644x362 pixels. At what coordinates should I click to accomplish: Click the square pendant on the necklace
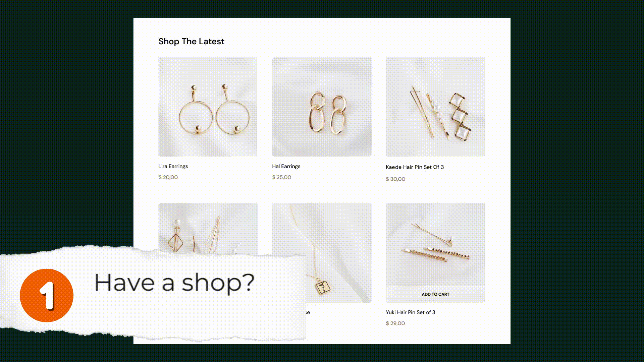(x=323, y=287)
